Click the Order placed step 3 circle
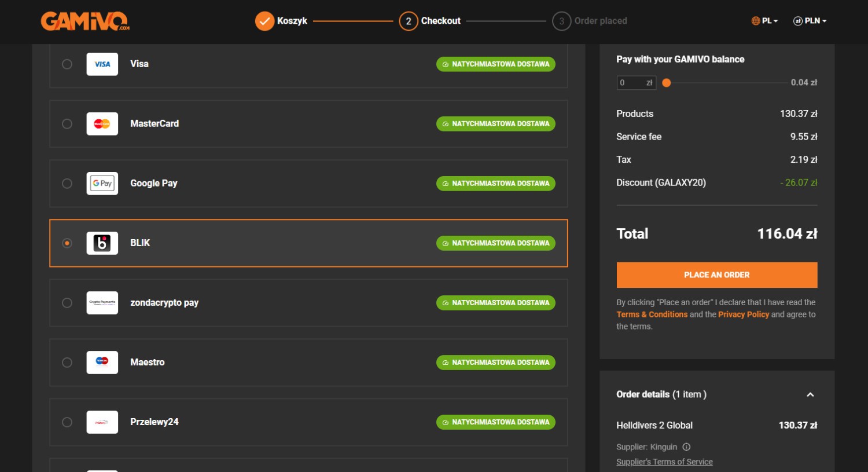This screenshot has height=472, width=868. tap(561, 21)
